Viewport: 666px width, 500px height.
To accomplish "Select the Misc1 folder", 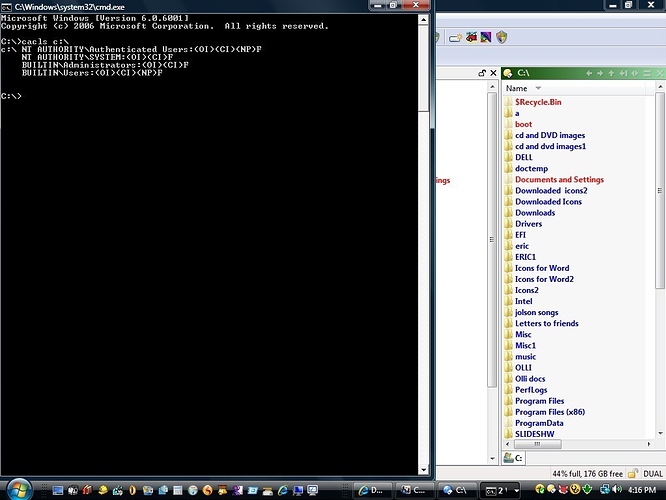I will 525,345.
